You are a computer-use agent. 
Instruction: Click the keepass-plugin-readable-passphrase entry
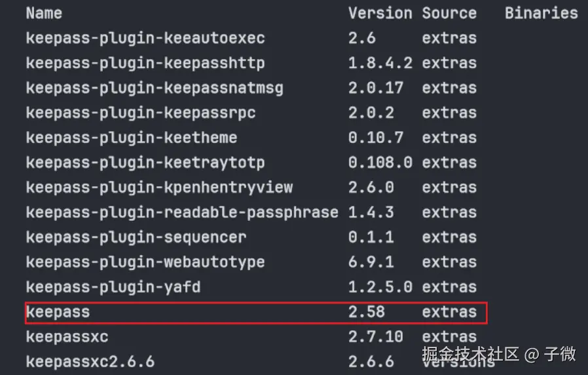coord(182,212)
